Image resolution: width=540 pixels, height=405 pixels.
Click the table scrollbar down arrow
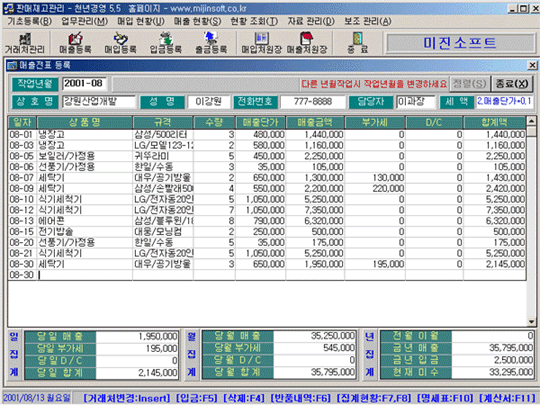coord(531,322)
